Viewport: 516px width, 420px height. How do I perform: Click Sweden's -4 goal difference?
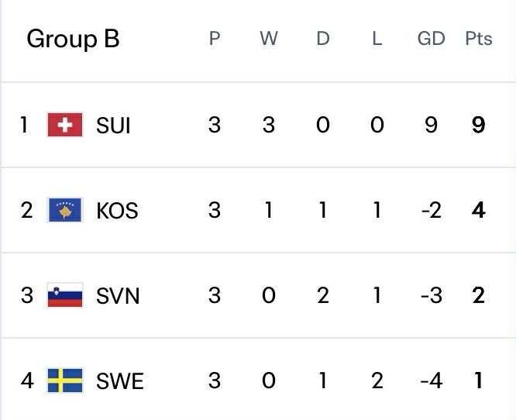431,380
